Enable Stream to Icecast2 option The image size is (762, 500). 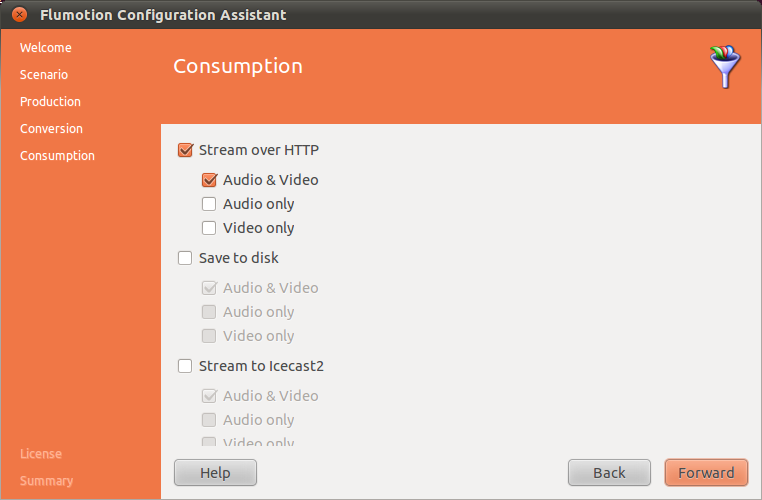pyautogui.click(x=185, y=367)
